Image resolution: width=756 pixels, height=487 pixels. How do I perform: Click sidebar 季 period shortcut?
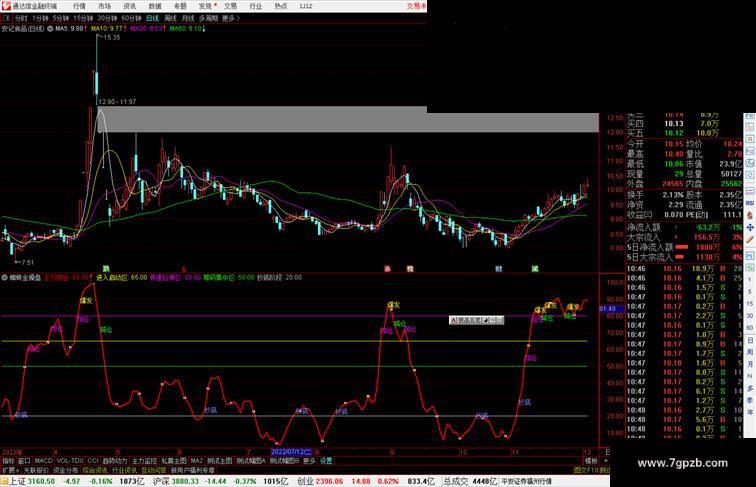tap(750, 400)
